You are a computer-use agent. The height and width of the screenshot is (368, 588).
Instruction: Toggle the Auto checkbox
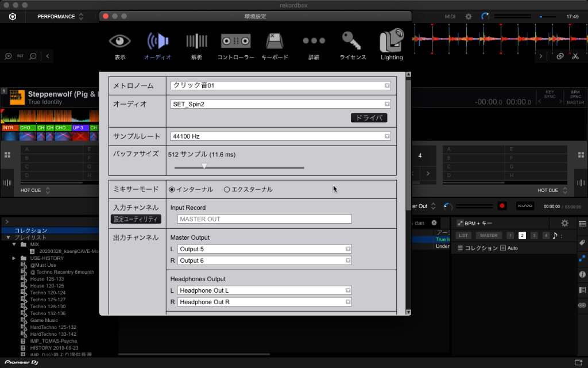[503, 248]
